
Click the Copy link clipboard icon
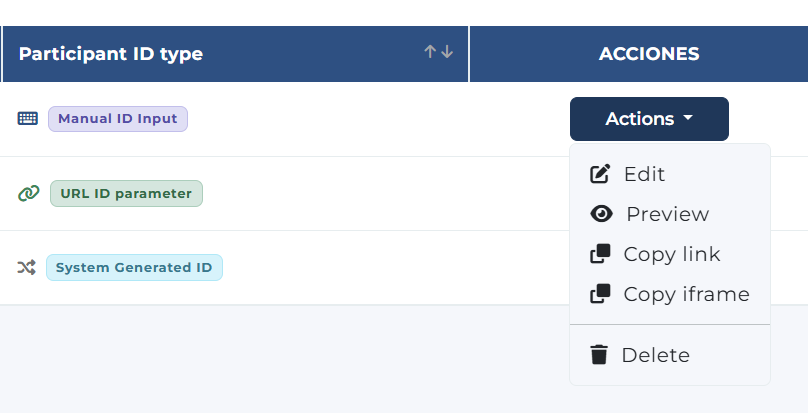point(600,254)
